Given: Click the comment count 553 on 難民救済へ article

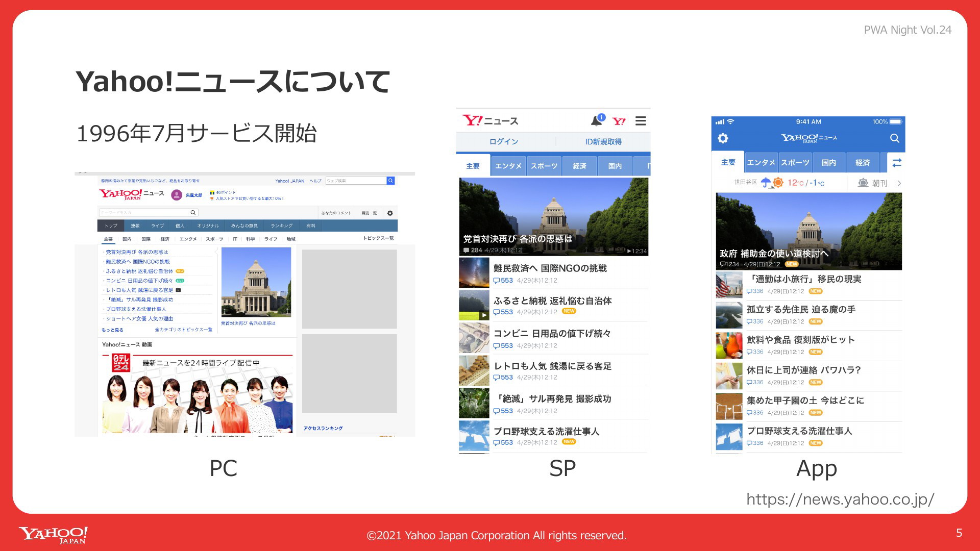Looking at the screenshot, I should (503, 281).
